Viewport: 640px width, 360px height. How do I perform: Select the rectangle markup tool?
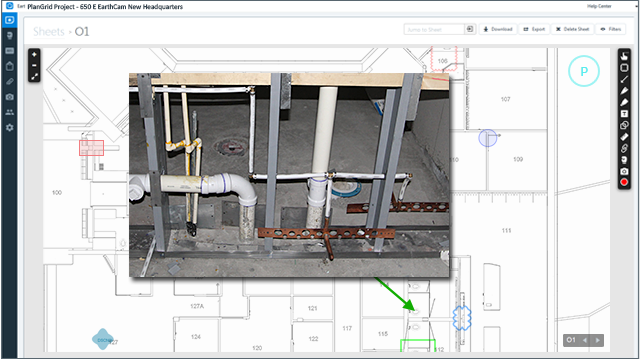point(624,68)
